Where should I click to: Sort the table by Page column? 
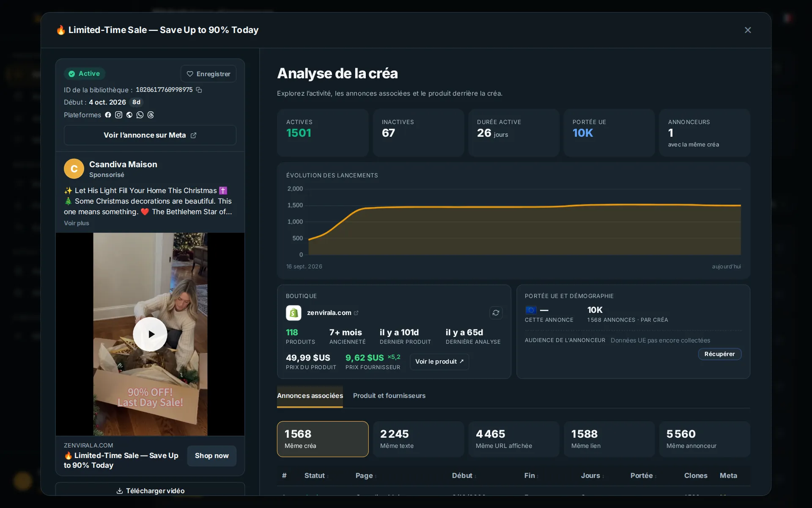[x=366, y=476]
